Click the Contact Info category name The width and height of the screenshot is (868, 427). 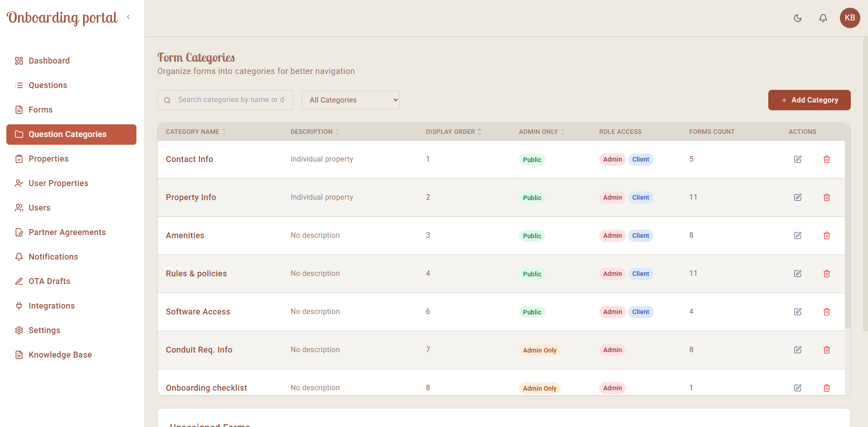189,159
